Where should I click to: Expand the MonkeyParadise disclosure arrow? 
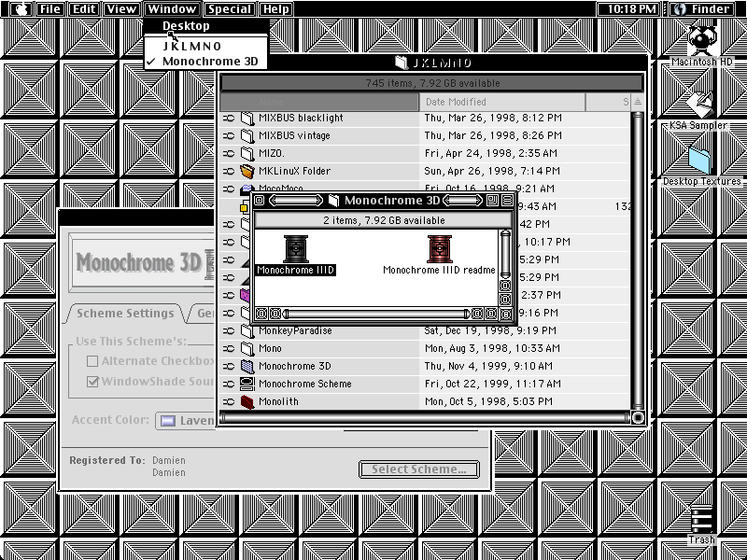coord(229,331)
